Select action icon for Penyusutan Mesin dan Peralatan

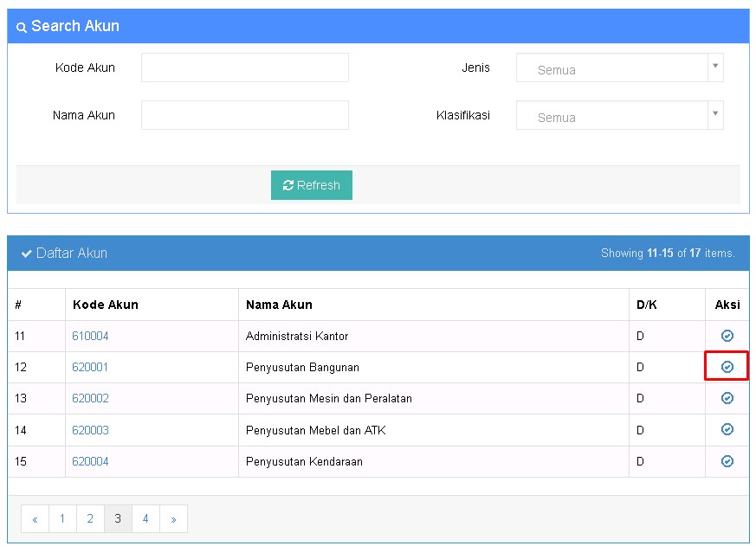727,398
